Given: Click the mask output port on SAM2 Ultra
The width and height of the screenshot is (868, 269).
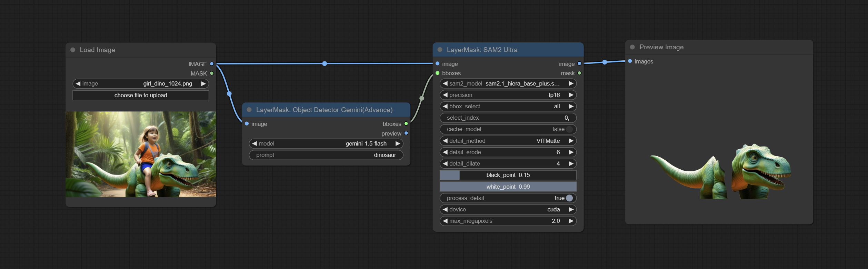Looking at the screenshot, I should (579, 73).
